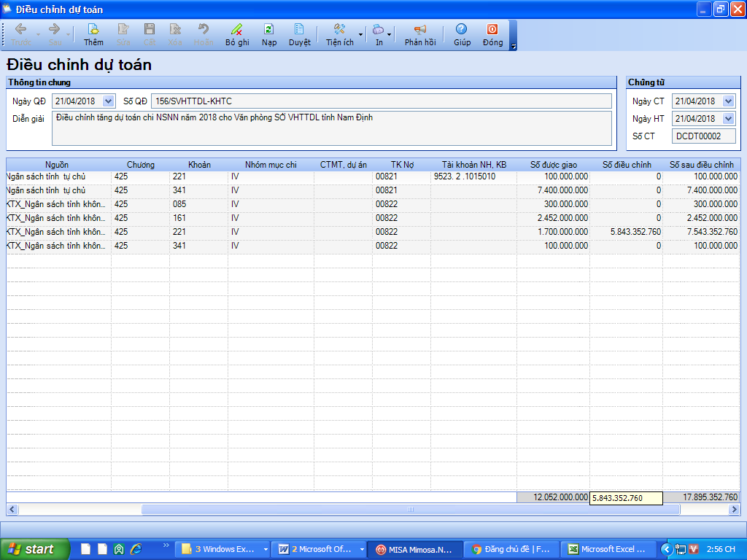Click the Duyệt toolbar icon
This screenshot has height=560, width=747.
click(x=299, y=29)
